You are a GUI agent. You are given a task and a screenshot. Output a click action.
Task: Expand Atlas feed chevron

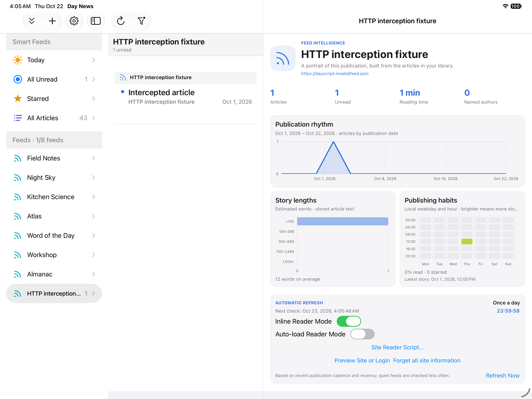click(x=94, y=216)
